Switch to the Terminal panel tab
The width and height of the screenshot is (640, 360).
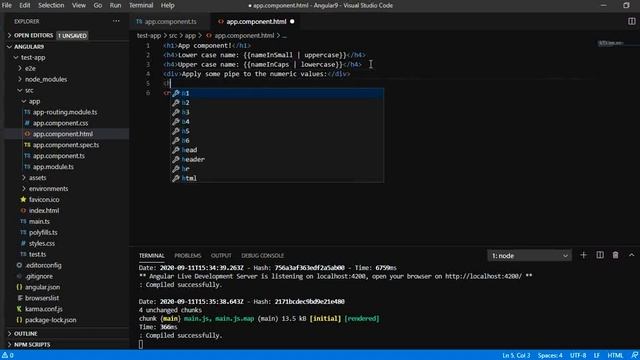coord(151,256)
